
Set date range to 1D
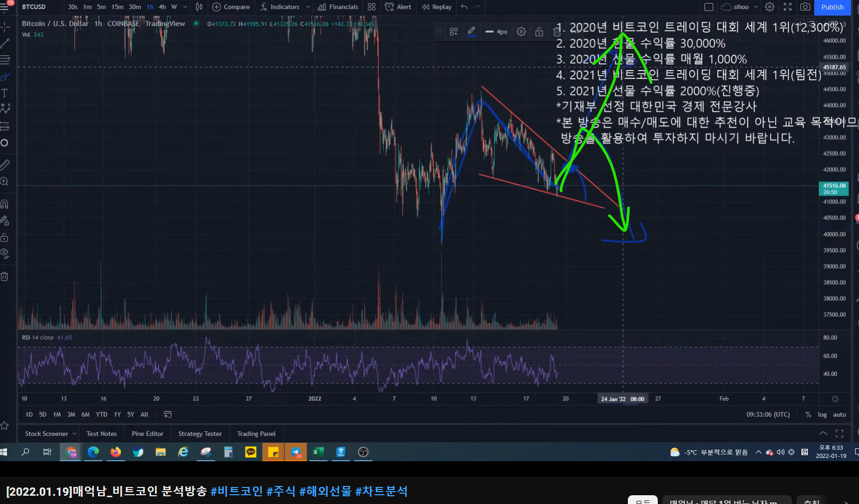pyautogui.click(x=29, y=414)
